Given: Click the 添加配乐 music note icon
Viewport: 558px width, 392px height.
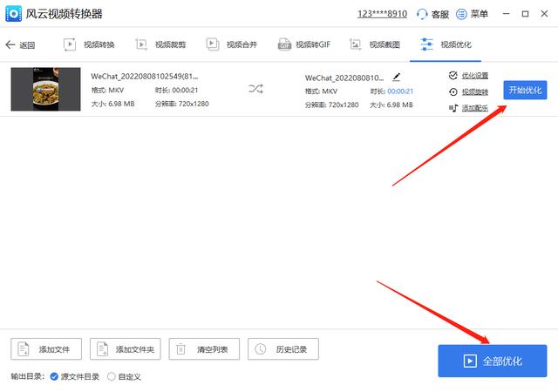Looking at the screenshot, I should 453,107.
